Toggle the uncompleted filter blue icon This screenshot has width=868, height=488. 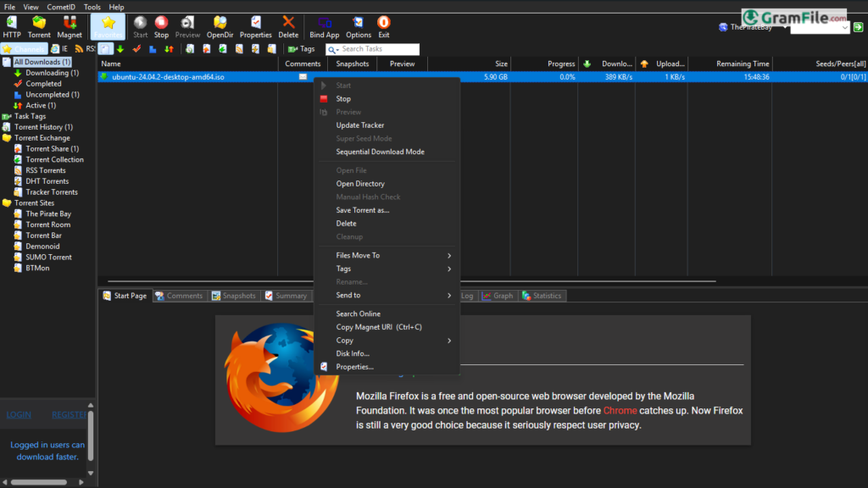pos(153,49)
